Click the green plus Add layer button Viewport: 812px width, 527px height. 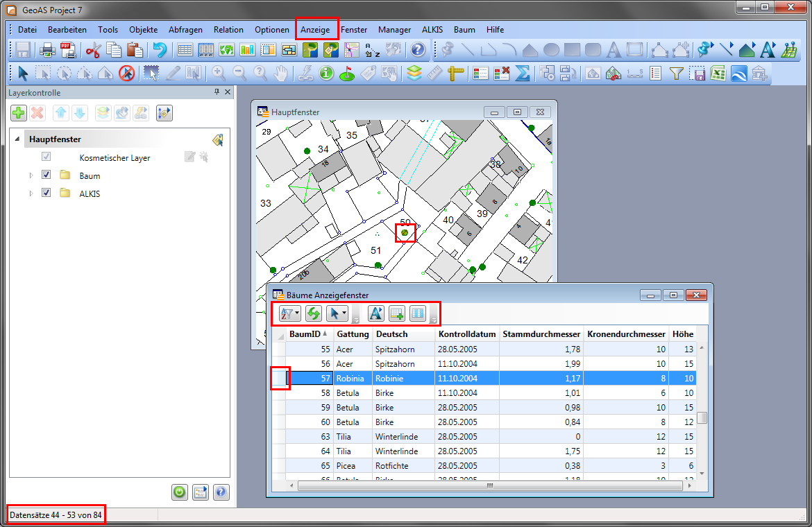pyautogui.click(x=19, y=113)
